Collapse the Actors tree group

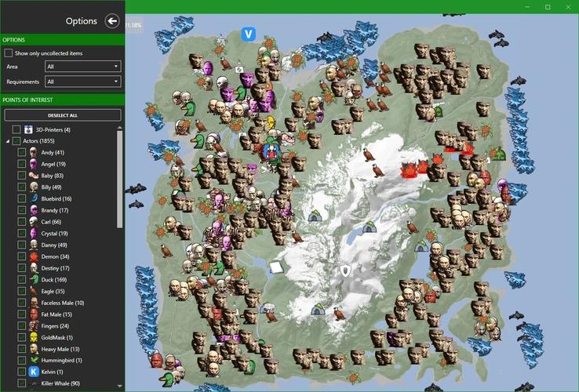click(8, 141)
